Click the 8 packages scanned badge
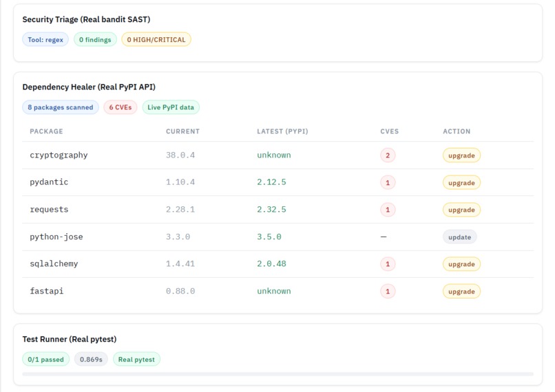Viewport: 555px width, 392px height. click(x=61, y=107)
